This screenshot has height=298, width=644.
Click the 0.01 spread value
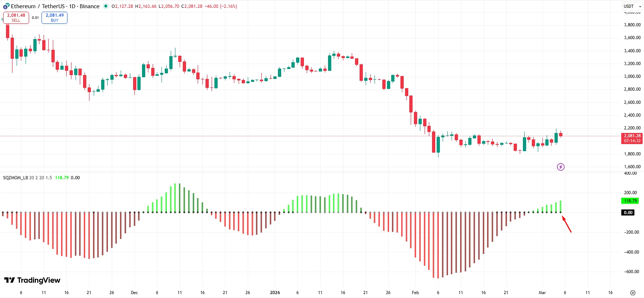(35, 18)
